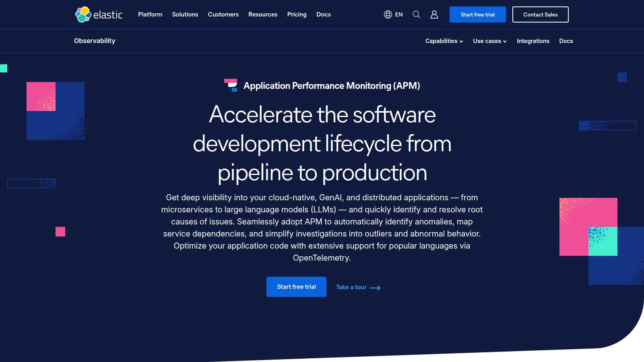644x362 pixels.
Task: Follow the Take a tour link
Action: pos(351,287)
